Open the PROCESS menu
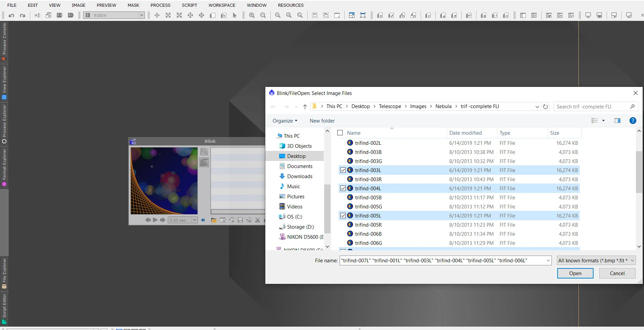 160,5
